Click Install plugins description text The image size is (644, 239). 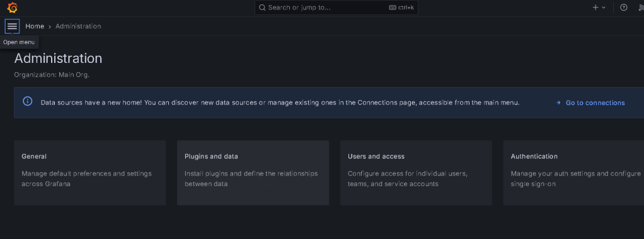[251, 179]
